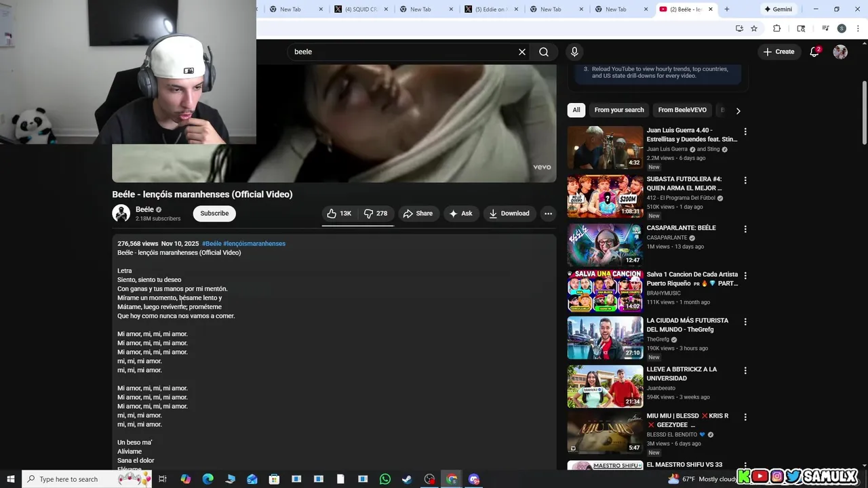The height and width of the screenshot is (488, 868).
Task: Open SUBASTA FUTBOLERA #4 thumbnail
Action: pyautogui.click(x=605, y=197)
